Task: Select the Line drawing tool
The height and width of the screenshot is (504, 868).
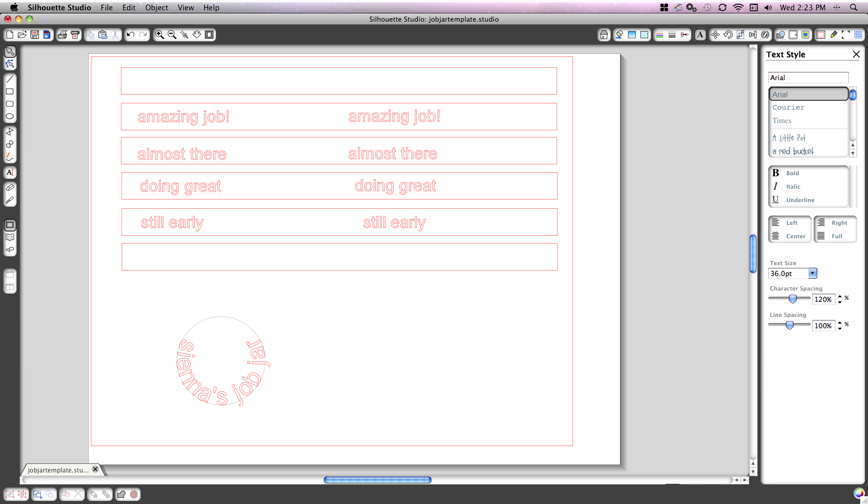Action: [x=10, y=79]
